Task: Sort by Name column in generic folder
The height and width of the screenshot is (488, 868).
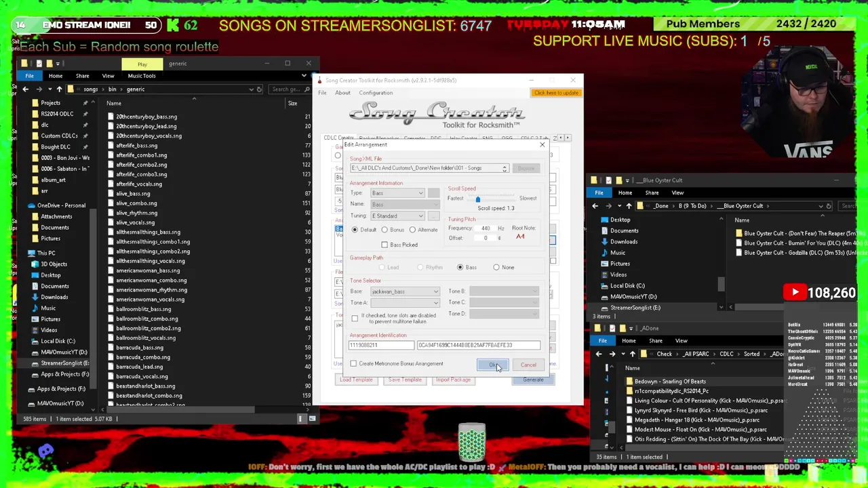Action: coord(114,104)
